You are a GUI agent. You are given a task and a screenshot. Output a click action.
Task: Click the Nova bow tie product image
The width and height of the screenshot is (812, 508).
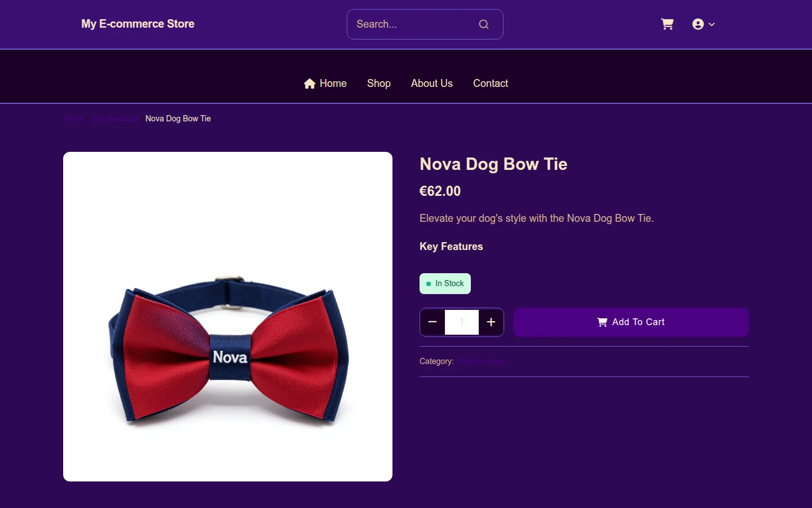(228, 317)
